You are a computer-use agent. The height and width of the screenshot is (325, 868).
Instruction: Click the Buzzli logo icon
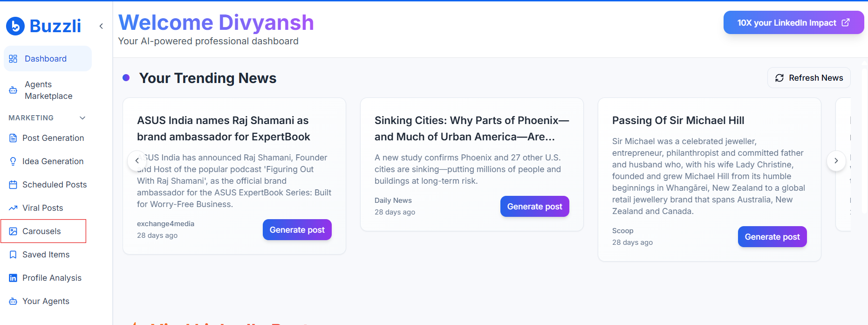tap(14, 26)
